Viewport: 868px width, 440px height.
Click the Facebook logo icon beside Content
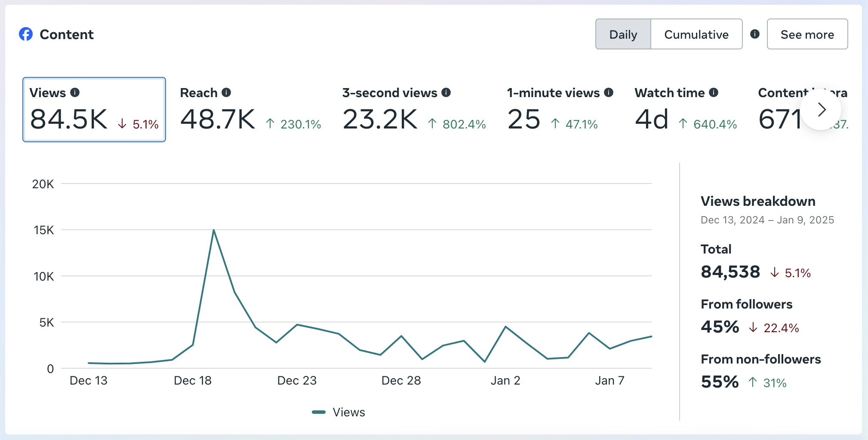point(26,34)
